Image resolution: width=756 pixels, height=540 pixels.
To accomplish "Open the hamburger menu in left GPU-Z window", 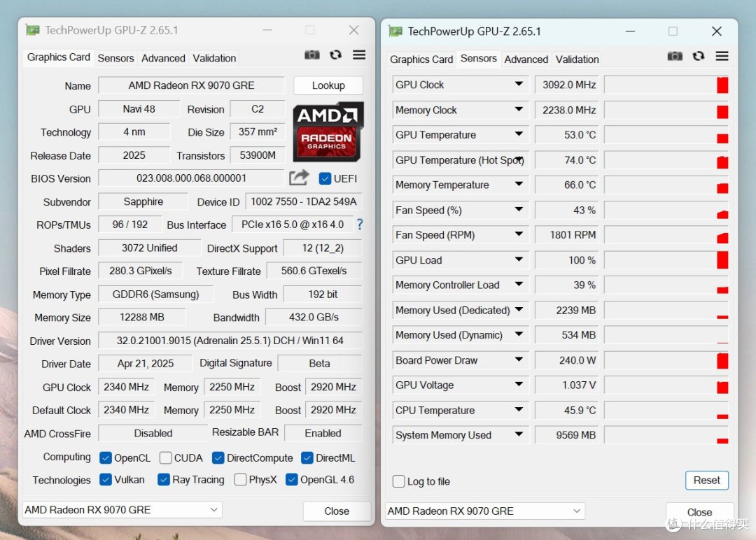I will [358, 55].
